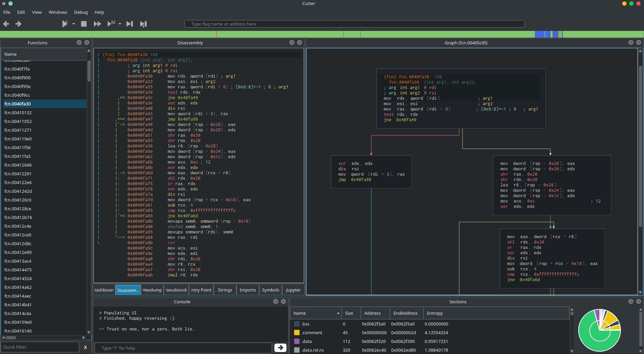Switch to the Symbols tab
The image size is (644, 354).
tap(270, 290)
